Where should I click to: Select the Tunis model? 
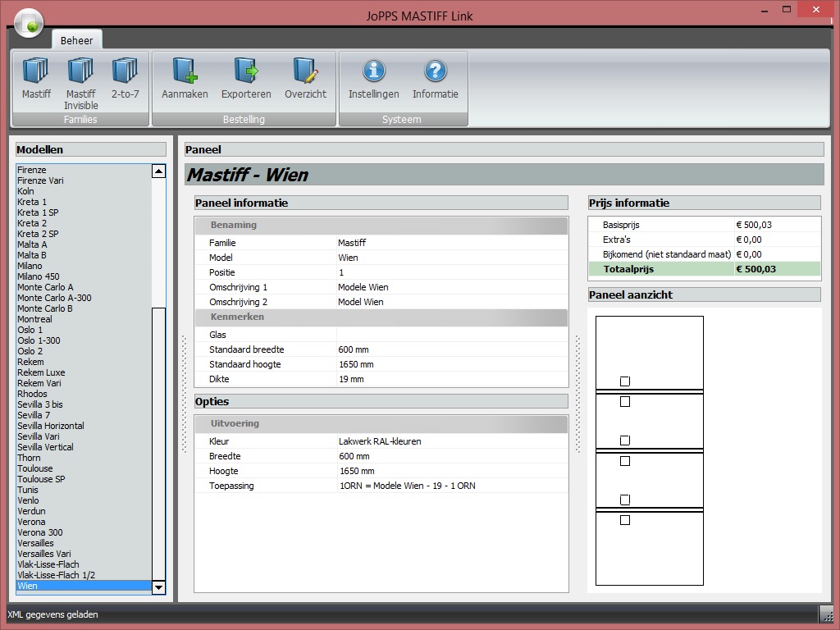point(84,490)
